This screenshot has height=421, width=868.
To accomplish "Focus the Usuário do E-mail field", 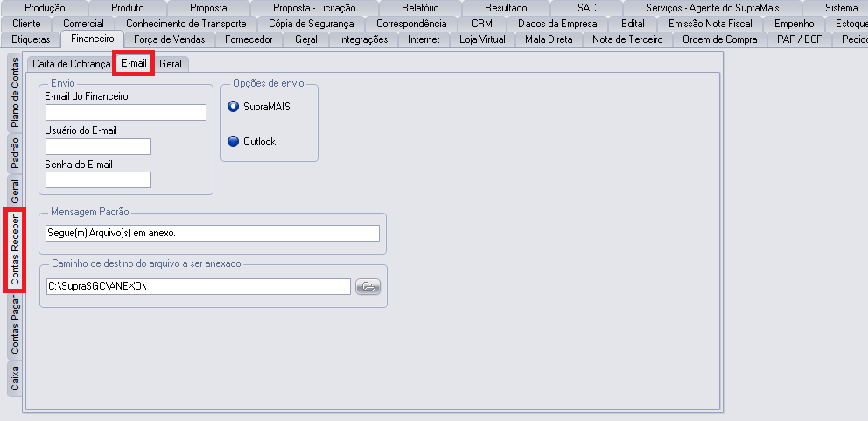I will [98, 146].
